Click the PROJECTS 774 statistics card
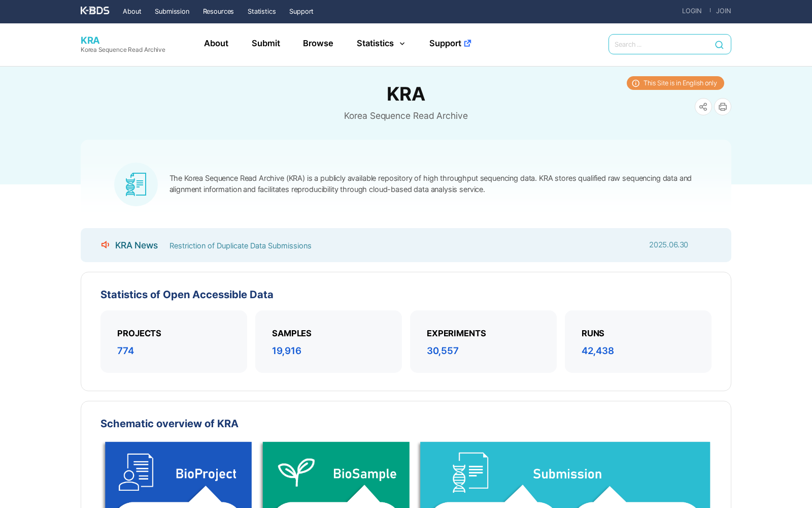This screenshot has height=508, width=812. tap(174, 341)
